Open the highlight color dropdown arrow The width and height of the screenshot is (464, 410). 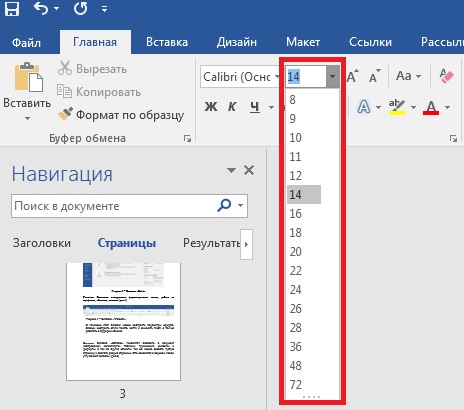coord(413,107)
